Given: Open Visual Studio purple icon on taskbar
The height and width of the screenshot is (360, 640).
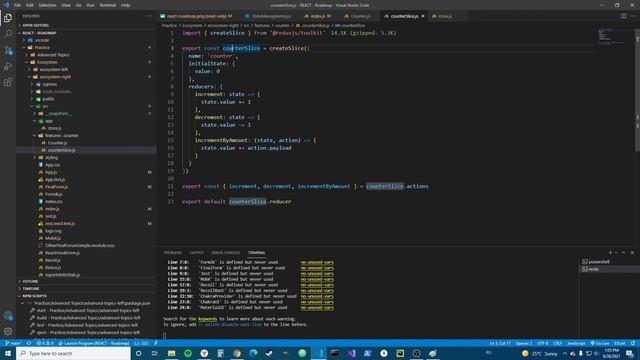Looking at the screenshot, I should pos(351,353).
